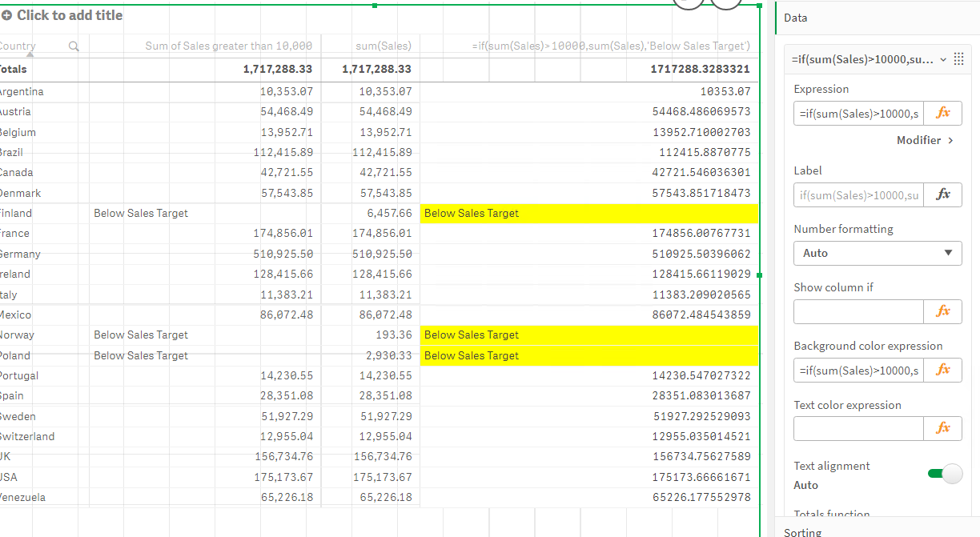Sort by the sum(Sales) column header

(x=383, y=46)
